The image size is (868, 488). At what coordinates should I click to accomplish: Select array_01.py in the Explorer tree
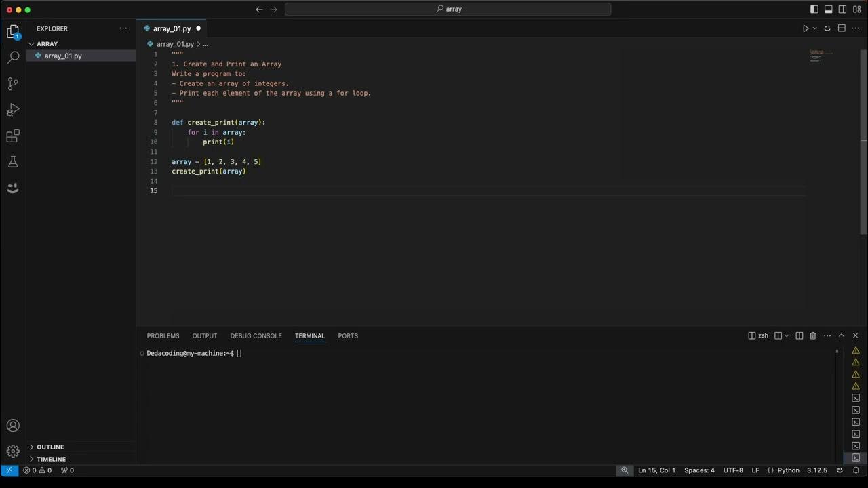click(x=81, y=56)
